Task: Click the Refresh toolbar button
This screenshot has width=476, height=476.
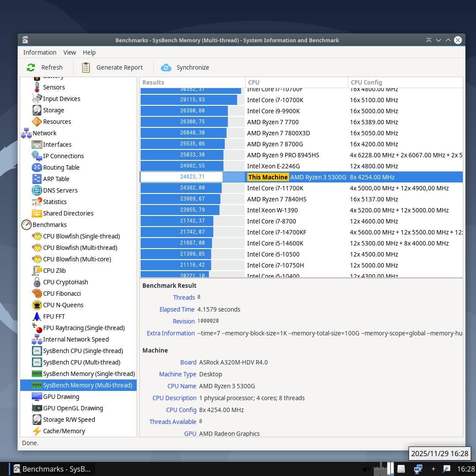Action: 45,67
